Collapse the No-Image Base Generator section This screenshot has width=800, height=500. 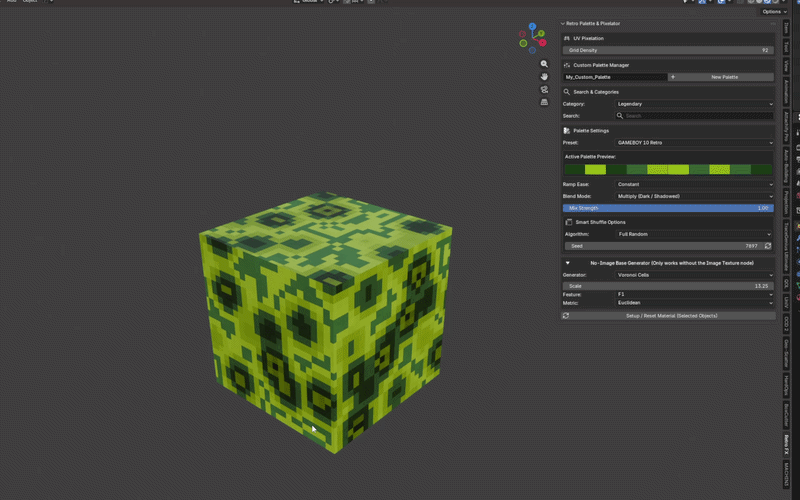567,263
